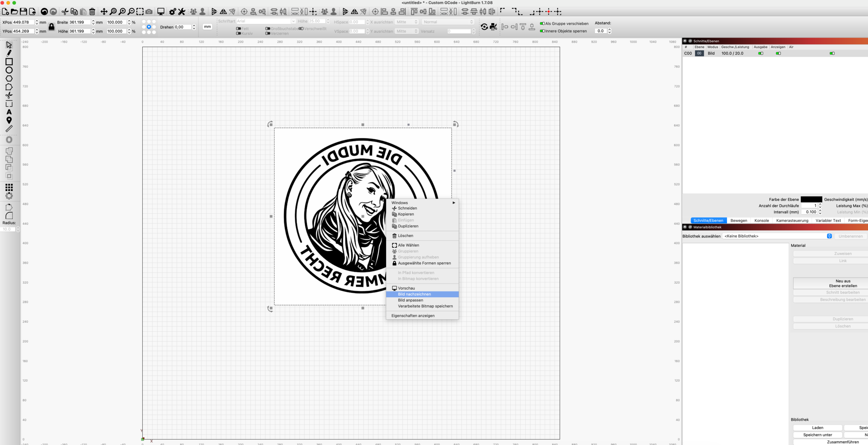Switch to the Konsole tab

pos(762,220)
